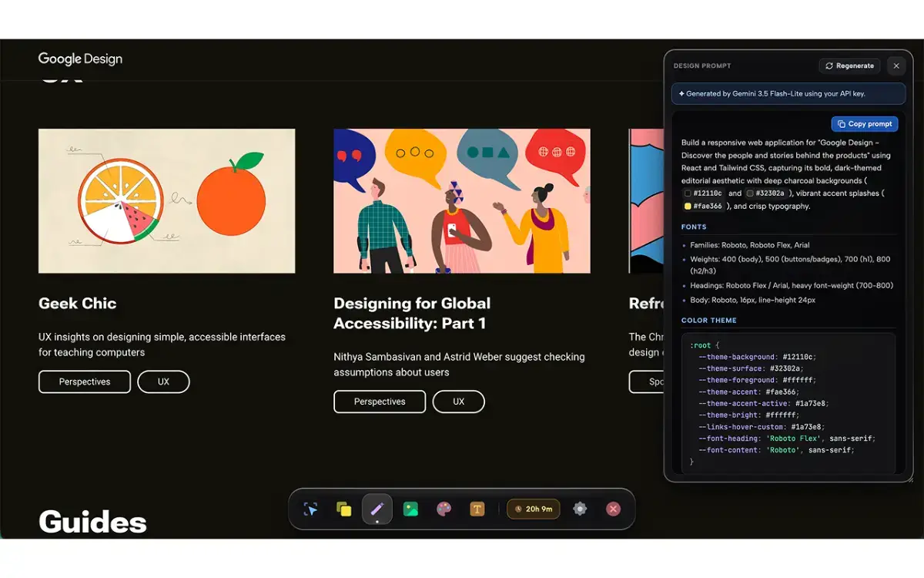Open the Google Design logo link

click(x=80, y=59)
